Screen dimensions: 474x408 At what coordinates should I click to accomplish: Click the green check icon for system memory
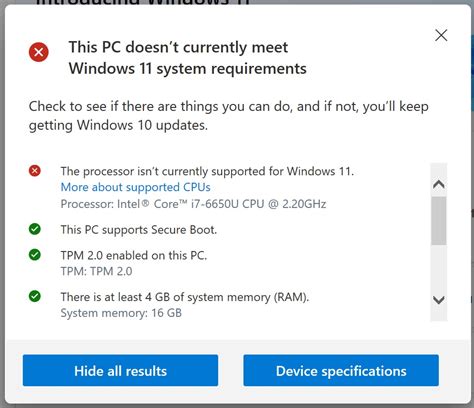click(35, 296)
